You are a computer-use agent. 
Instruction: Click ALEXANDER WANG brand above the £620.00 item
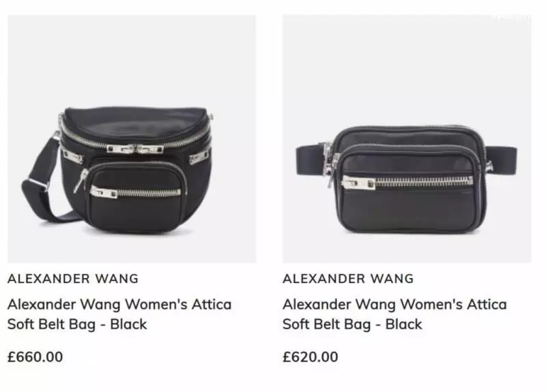pyautogui.click(x=348, y=279)
